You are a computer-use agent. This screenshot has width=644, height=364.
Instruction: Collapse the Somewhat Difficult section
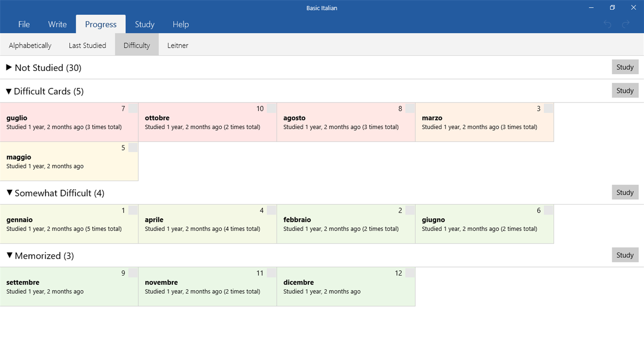9,193
